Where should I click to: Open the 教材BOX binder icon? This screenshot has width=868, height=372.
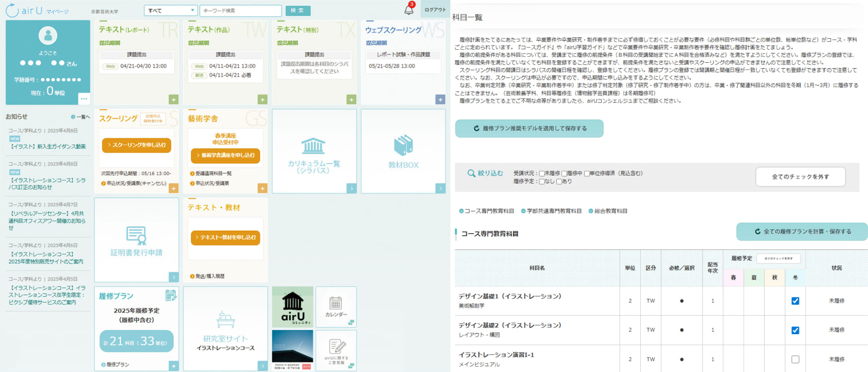(403, 145)
